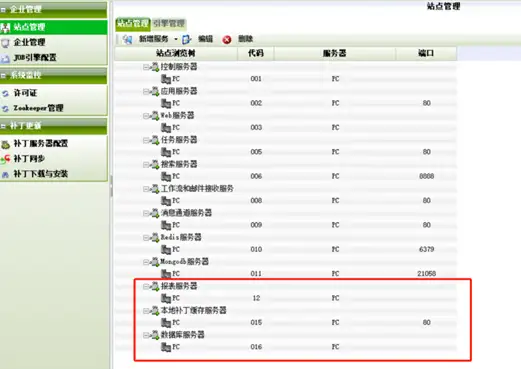This screenshot has height=369, width=521.
Task: Collapse the 系统监控 sidebar section header
Action: point(53,75)
